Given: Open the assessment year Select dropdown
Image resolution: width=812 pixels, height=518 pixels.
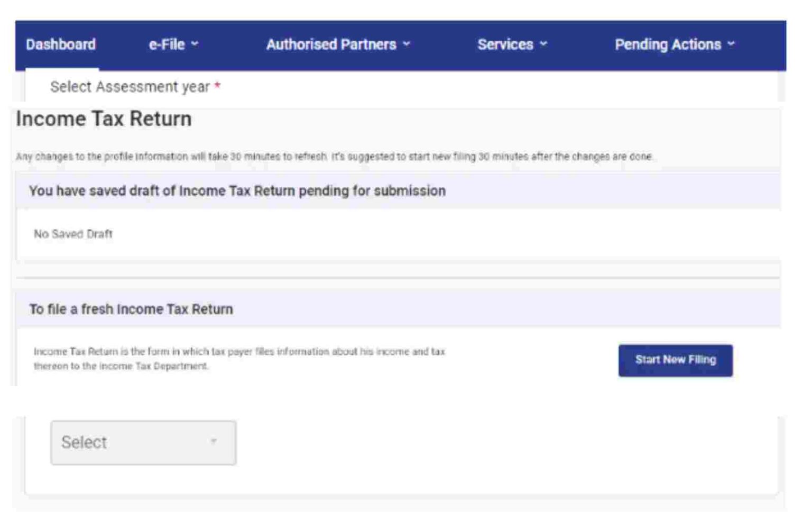Looking at the screenshot, I should [143, 442].
